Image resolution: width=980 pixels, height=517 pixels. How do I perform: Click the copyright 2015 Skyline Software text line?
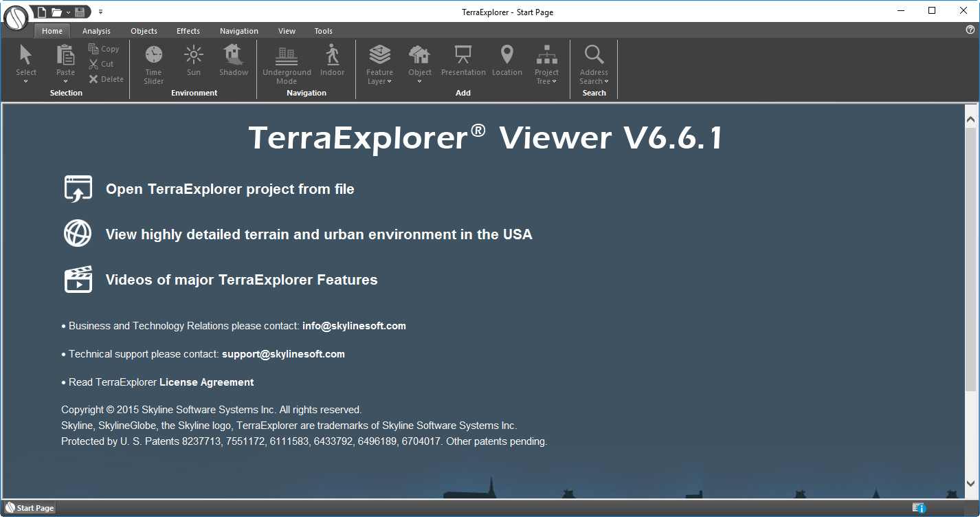(x=212, y=410)
